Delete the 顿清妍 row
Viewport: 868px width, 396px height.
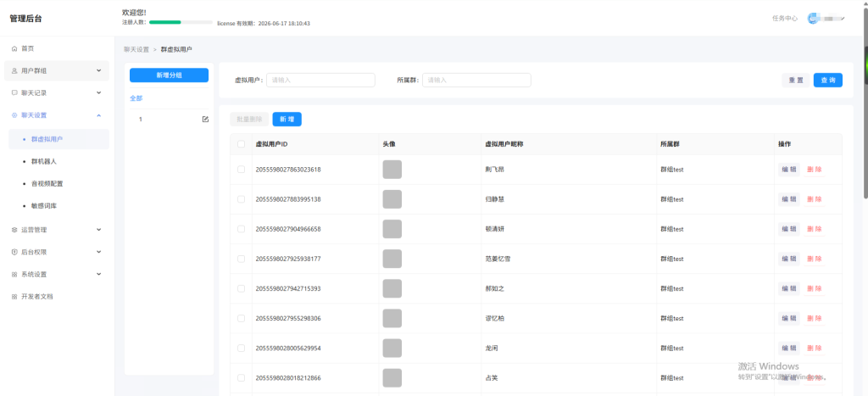815,229
